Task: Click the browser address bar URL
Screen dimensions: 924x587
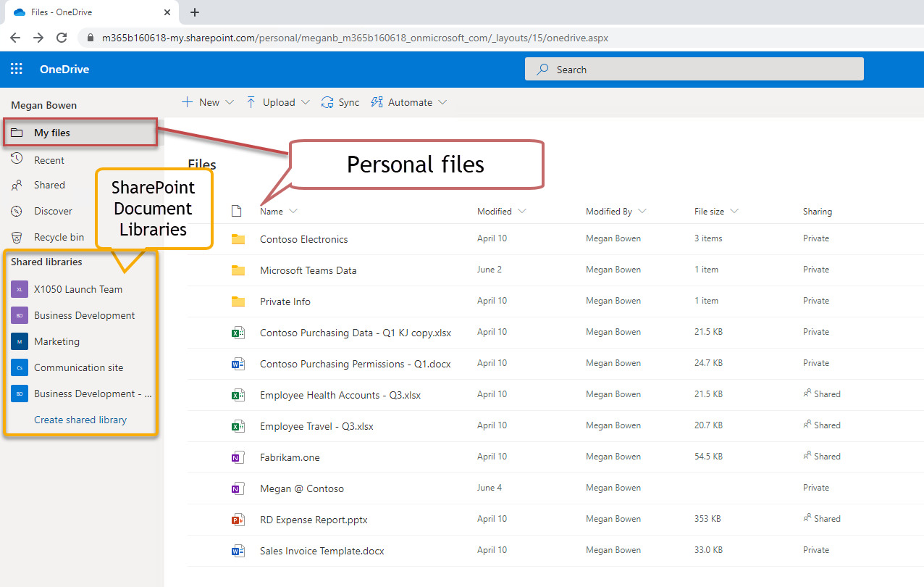Action: (355, 38)
